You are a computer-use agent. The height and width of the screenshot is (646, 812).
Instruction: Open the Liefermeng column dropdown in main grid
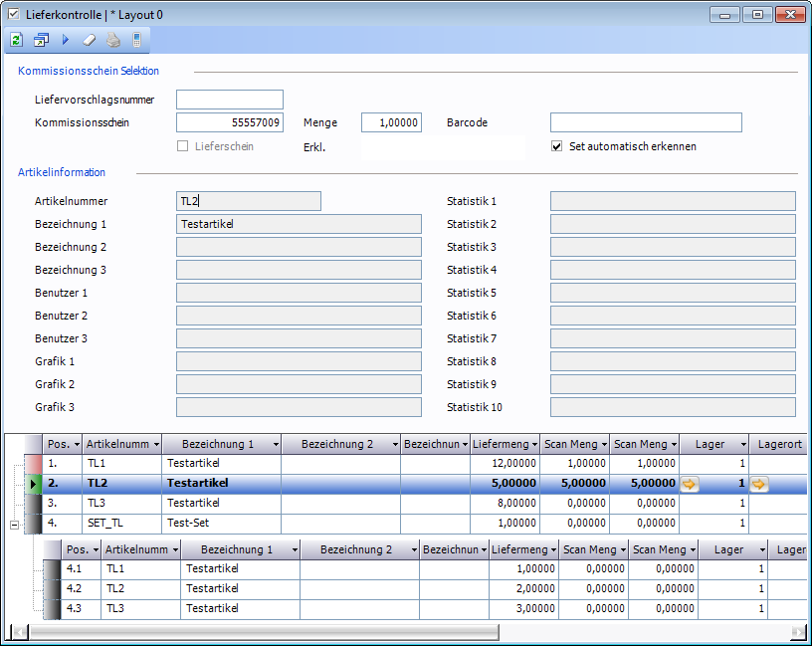click(533, 444)
